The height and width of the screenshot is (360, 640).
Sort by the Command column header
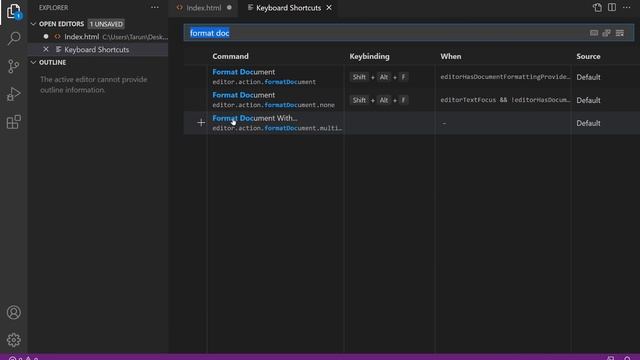pyautogui.click(x=230, y=56)
